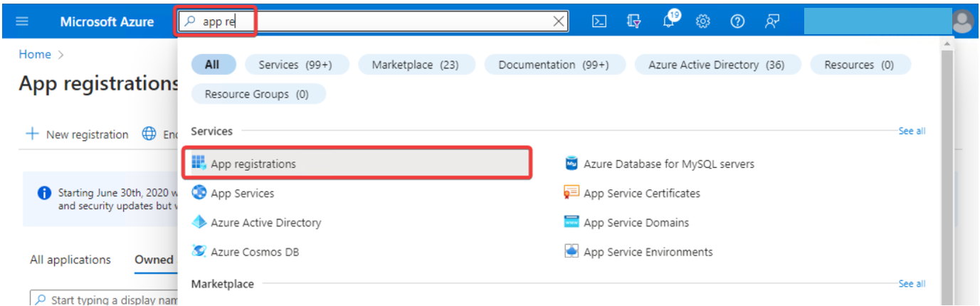The height and width of the screenshot is (306, 980).
Task: Filter by Azure Active Directory (36)
Action: point(716,65)
